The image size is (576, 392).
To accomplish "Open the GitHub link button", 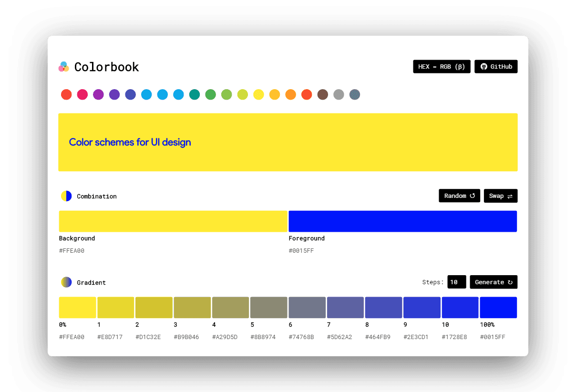I will click(x=496, y=67).
